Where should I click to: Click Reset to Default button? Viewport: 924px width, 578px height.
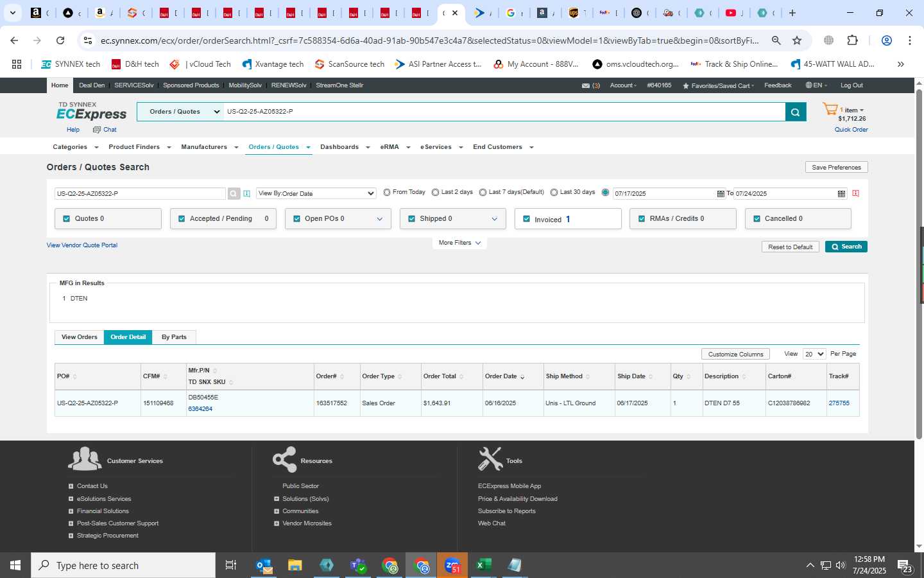click(791, 247)
